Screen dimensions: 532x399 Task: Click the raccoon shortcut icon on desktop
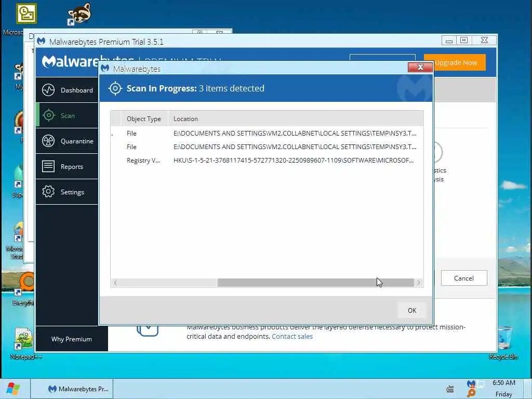(79, 14)
